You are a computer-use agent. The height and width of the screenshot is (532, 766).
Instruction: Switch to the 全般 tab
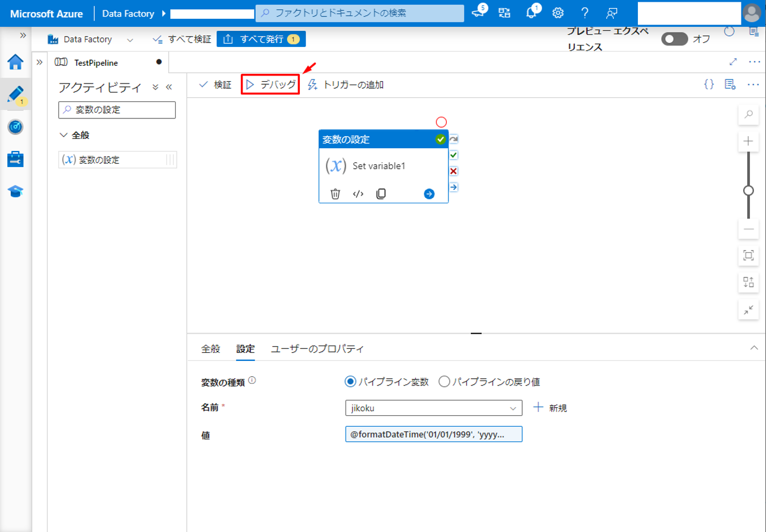pyautogui.click(x=211, y=349)
